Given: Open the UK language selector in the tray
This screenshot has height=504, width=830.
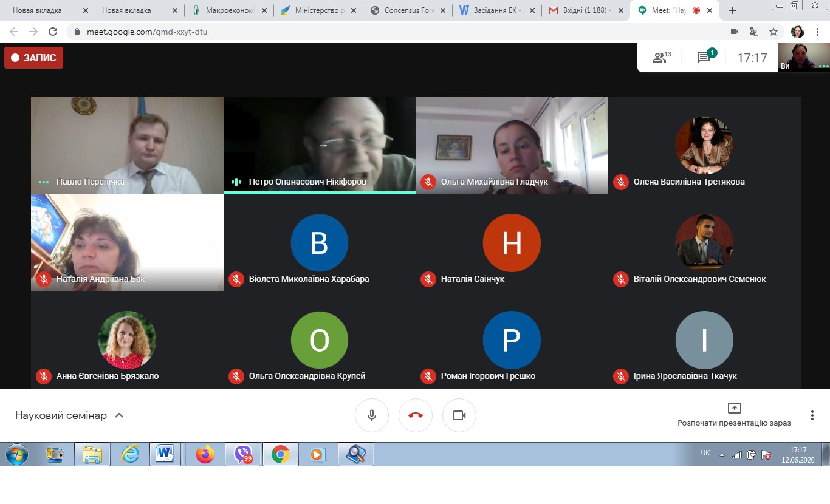Looking at the screenshot, I should [x=705, y=453].
